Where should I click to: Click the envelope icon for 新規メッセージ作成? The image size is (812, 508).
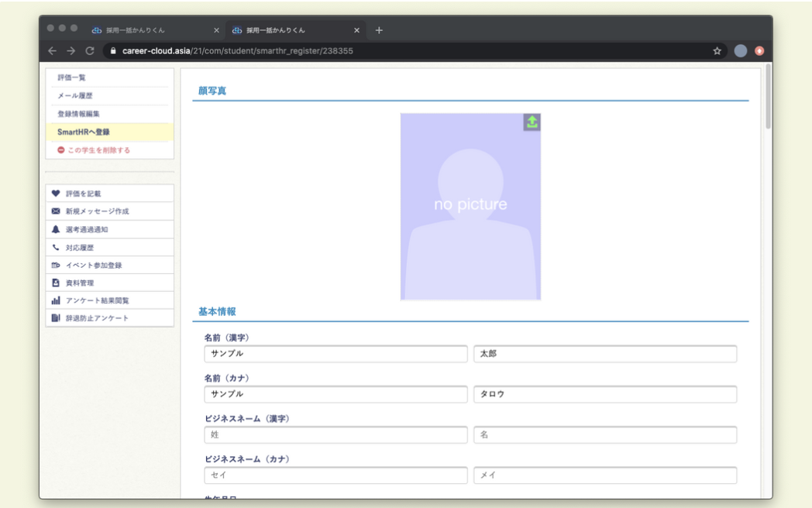click(x=56, y=211)
